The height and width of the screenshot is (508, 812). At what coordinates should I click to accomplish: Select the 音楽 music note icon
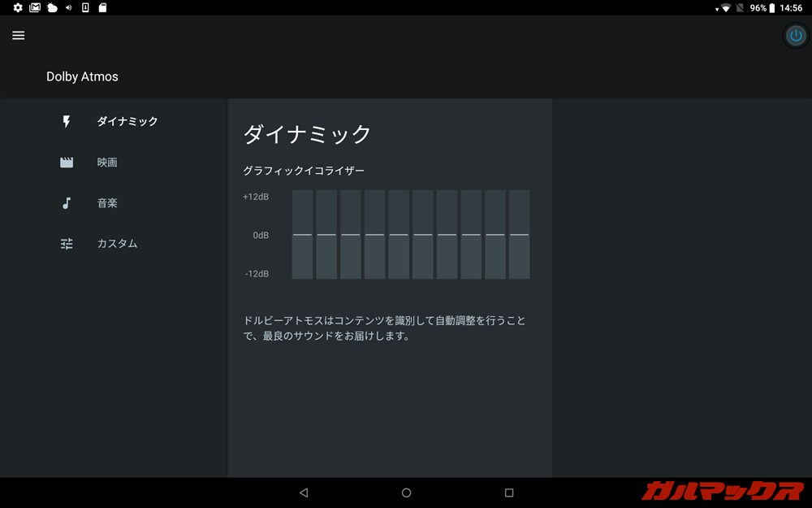67,202
